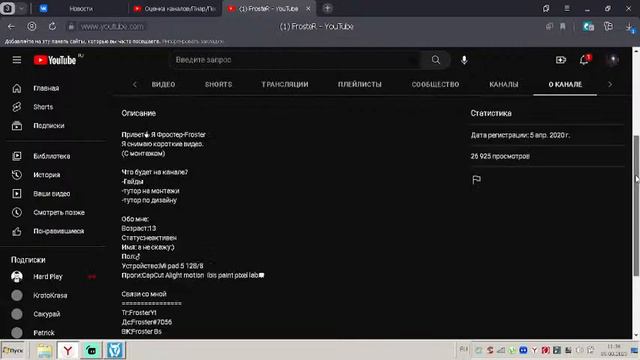The width and height of the screenshot is (640, 360).
Task: Click the RU language indicator in taskbar
Action: click(463, 349)
